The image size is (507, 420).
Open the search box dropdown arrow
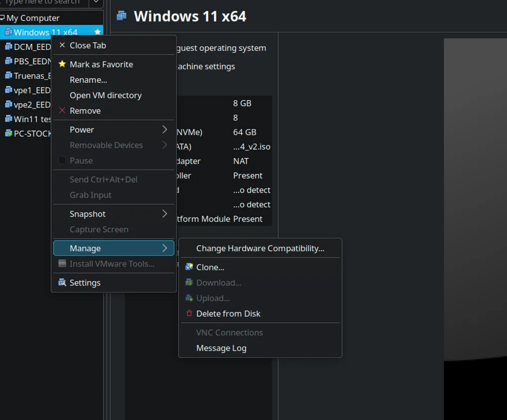coord(96,2)
